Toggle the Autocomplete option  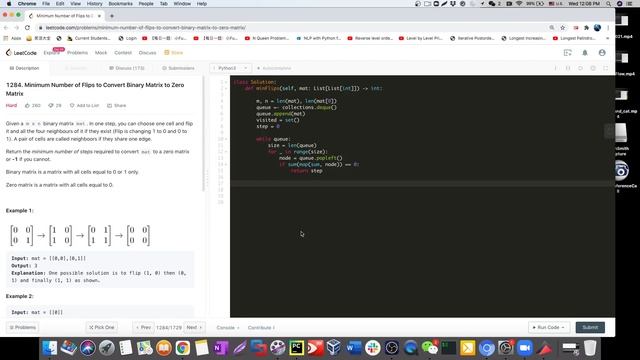(x=274, y=68)
